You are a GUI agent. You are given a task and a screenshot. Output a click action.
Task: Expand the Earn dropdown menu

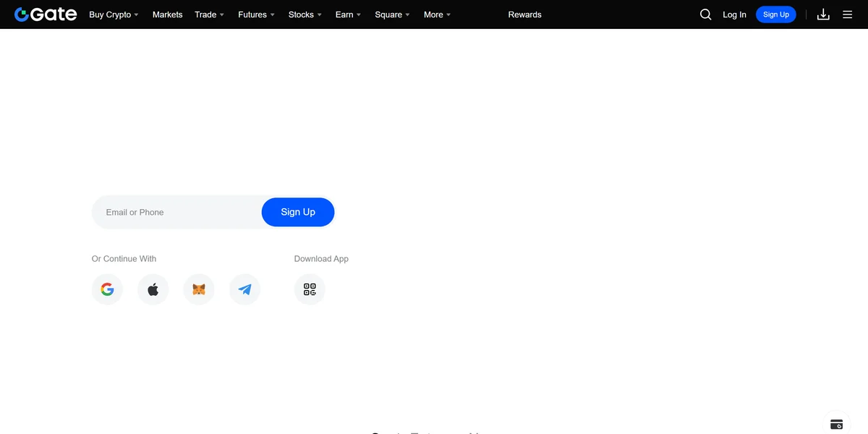pos(348,14)
